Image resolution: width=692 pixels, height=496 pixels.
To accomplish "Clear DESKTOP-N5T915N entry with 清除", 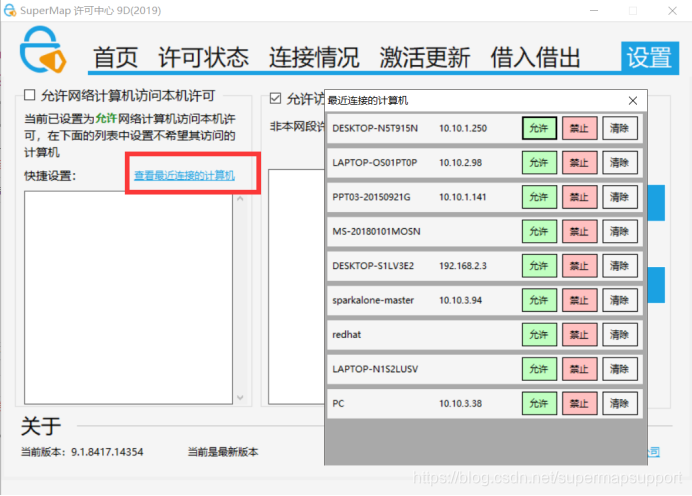I will tap(620, 128).
